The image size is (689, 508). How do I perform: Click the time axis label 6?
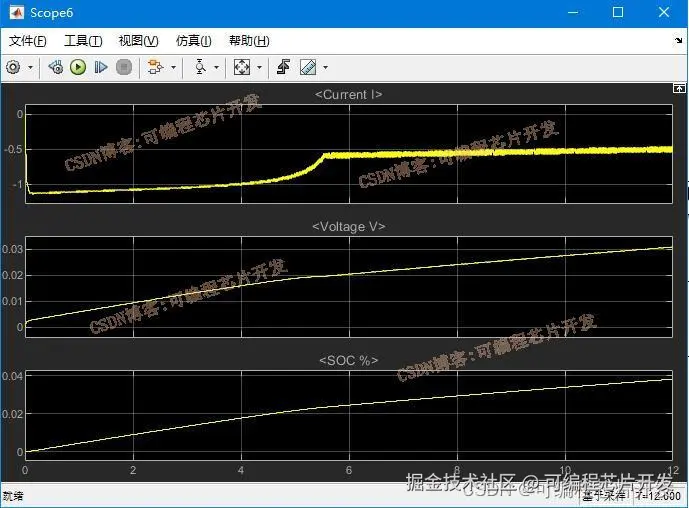tap(349, 470)
